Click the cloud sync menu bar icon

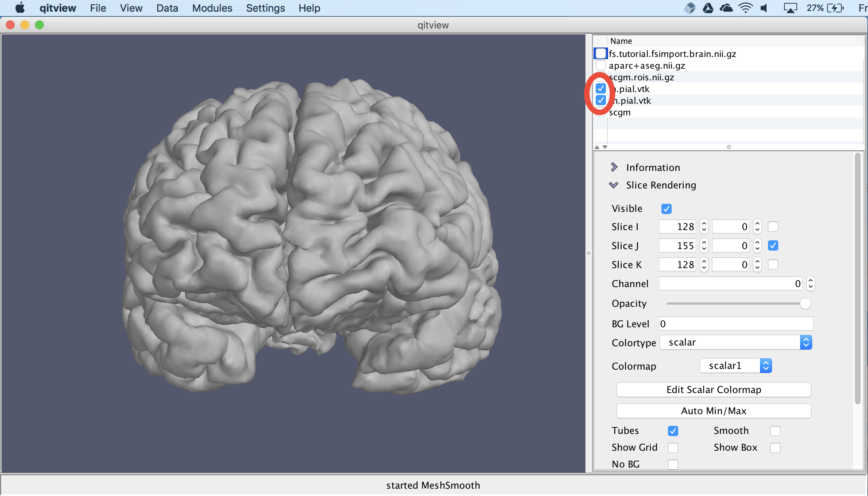[x=726, y=8]
